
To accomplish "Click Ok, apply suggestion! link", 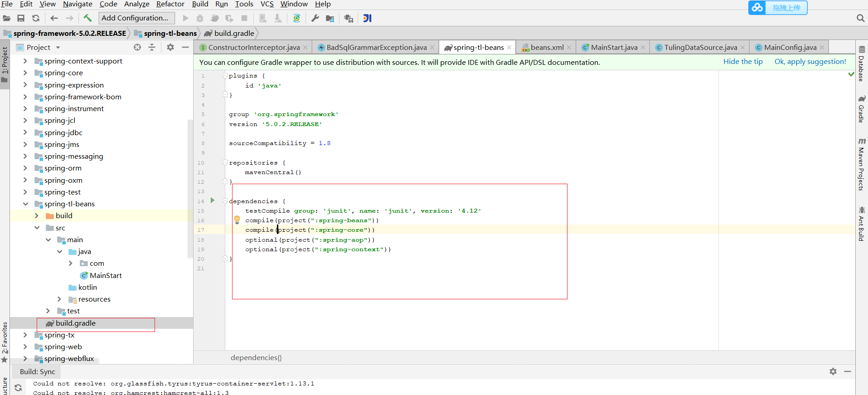I will [x=810, y=62].
